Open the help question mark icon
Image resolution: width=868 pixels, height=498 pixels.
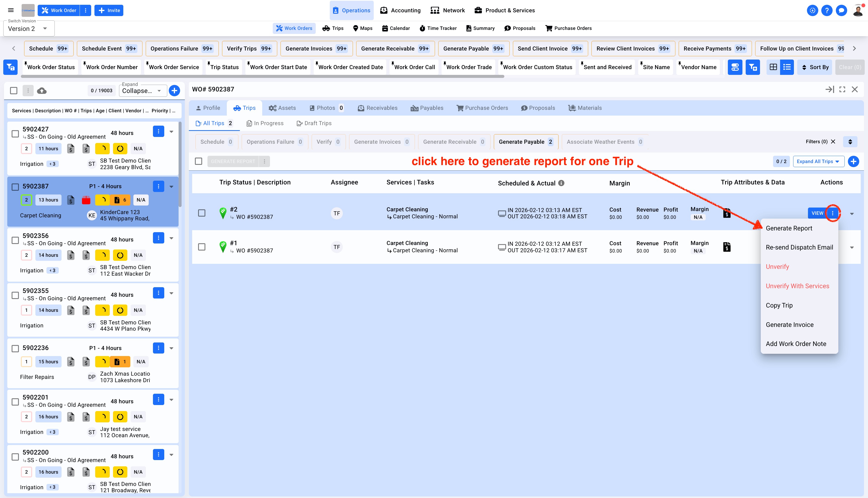tap(827, 10)
